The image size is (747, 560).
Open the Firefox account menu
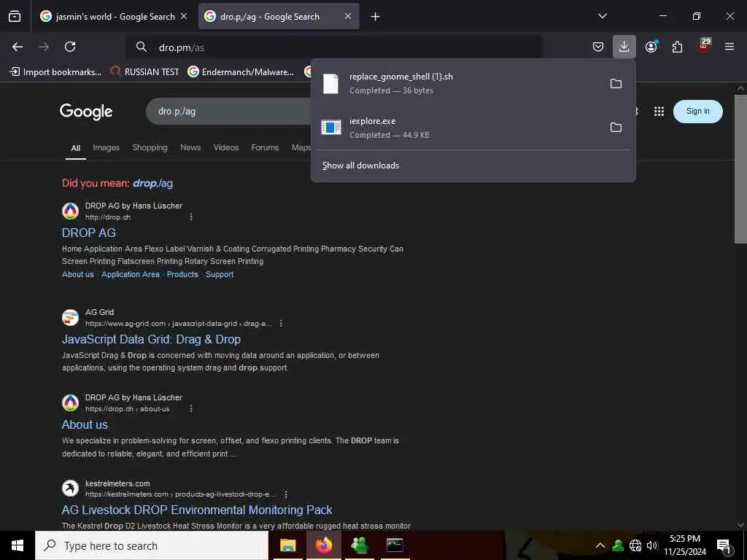[x=651, y=47]
